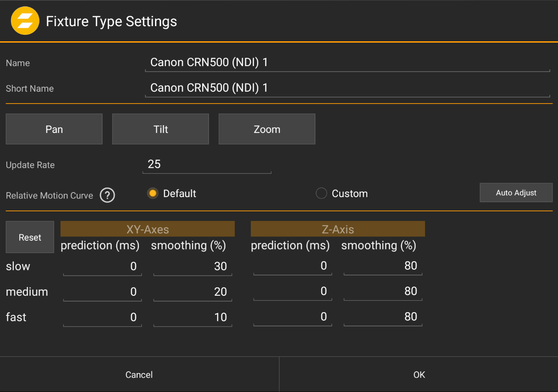The image size is (558, 392).
Task: Click the Pan axis button
Action: (x=54, y=129)
